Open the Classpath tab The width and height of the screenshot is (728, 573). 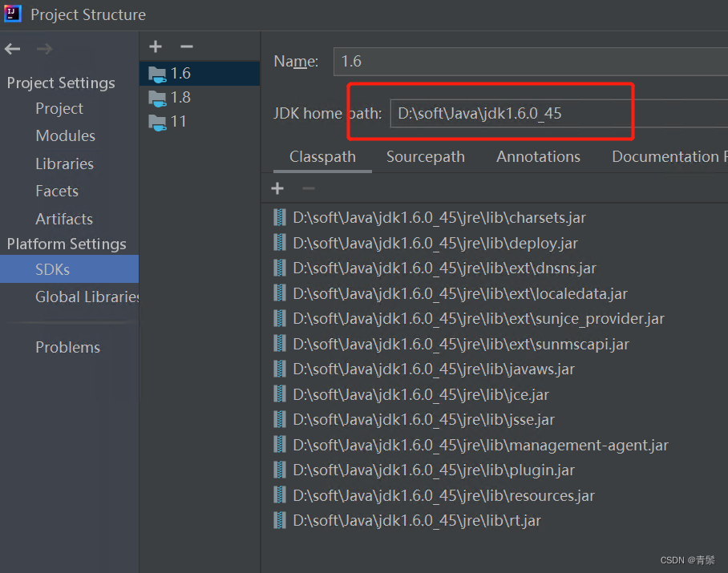pyautogui.click(x=322, y=157)
